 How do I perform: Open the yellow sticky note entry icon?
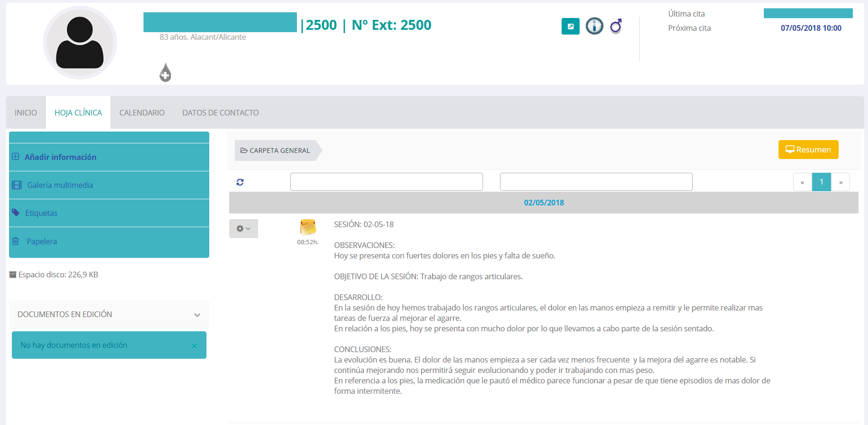[308, 228]
